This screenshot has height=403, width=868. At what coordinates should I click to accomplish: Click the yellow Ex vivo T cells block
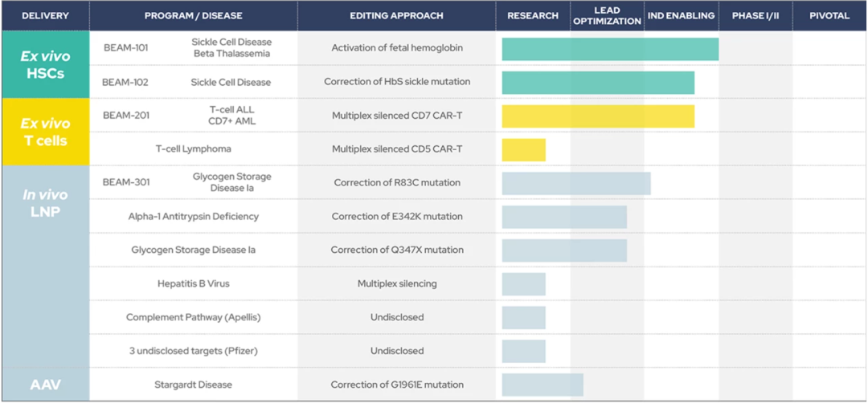tap(45, 132)
